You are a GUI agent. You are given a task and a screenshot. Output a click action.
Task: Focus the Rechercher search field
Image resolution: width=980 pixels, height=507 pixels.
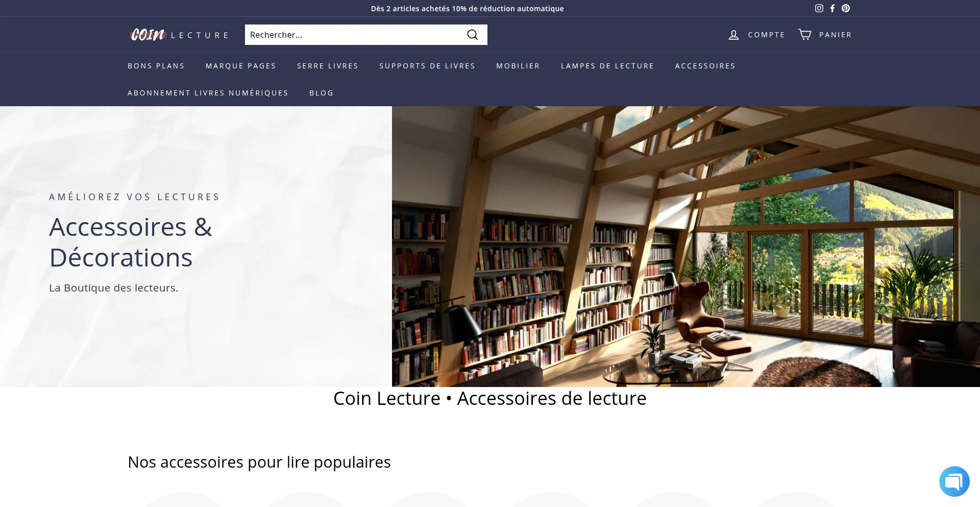pyautogui.click(x=355, y=35)
